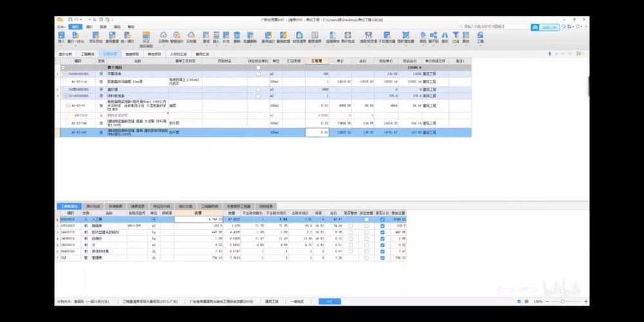The width and height of the screenshot is (644, 322).
Task: Run the 云检查 cloud check tool
Action: click(x=191, y=37)
